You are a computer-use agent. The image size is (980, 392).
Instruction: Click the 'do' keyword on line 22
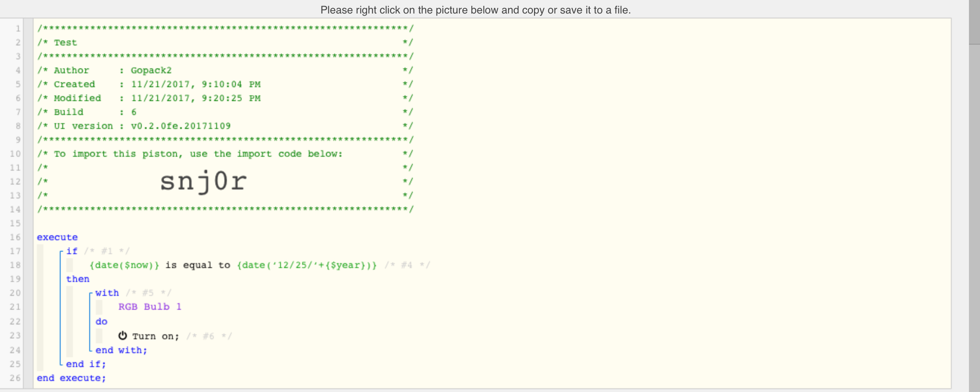pyautogui.click(x=101, y=322)
